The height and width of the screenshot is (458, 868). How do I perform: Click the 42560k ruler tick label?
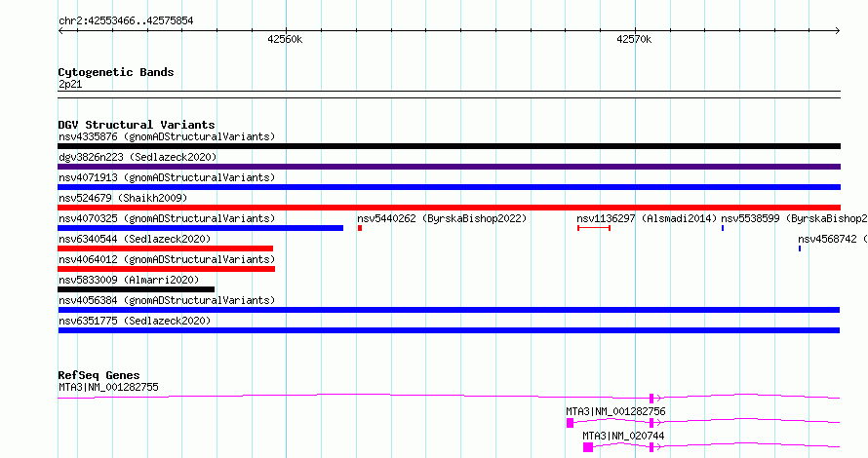(x=285, y=39)
